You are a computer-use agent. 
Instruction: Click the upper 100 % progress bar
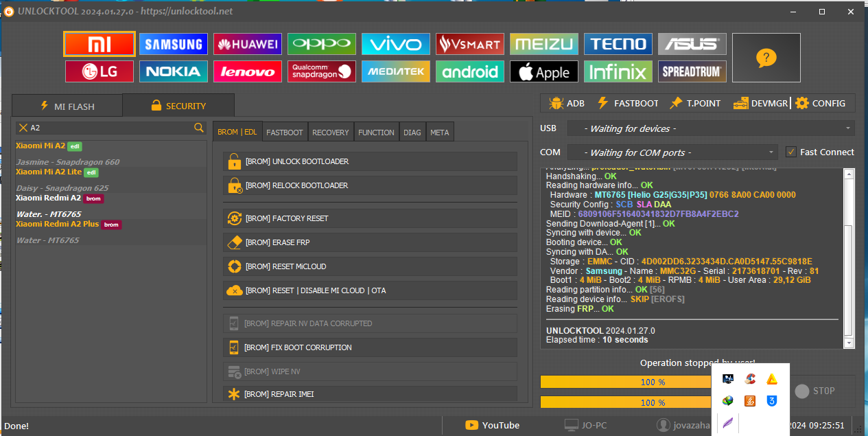pyautogui.click(x=626, y=382)
